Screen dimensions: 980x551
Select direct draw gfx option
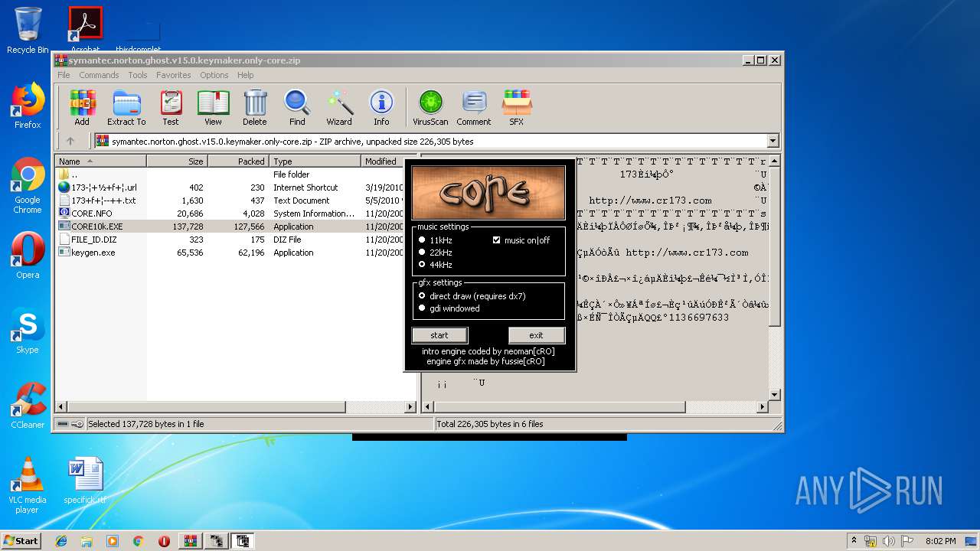pos(472,296)
